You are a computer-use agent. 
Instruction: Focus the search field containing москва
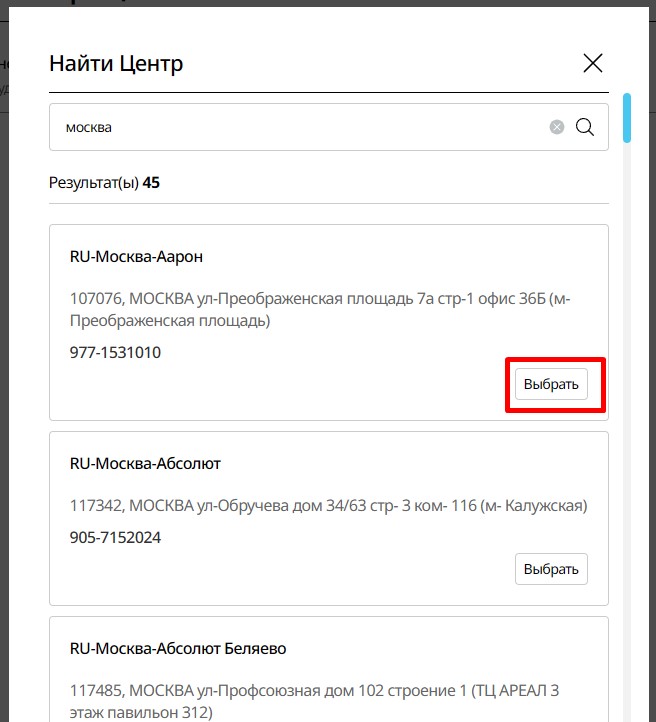[300, 127]
